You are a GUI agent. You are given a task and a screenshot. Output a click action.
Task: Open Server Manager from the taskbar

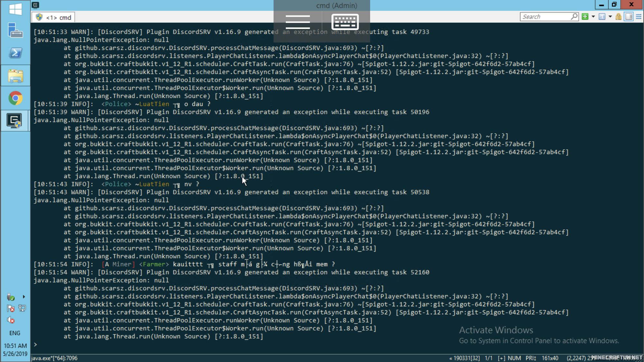pos(15,31)
